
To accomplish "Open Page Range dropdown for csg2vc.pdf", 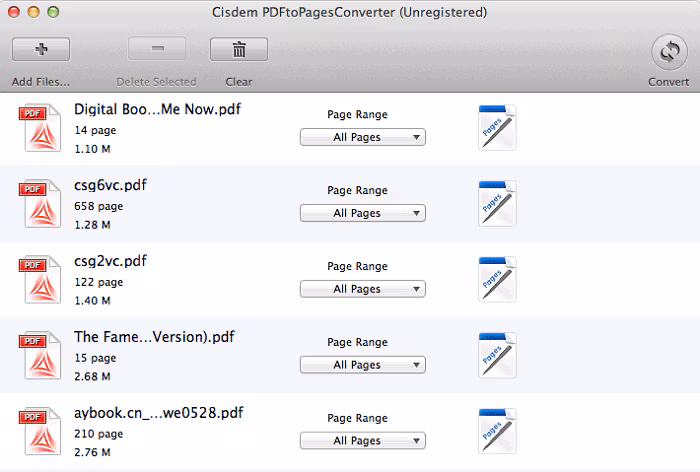I will click(x=362, y=289).
